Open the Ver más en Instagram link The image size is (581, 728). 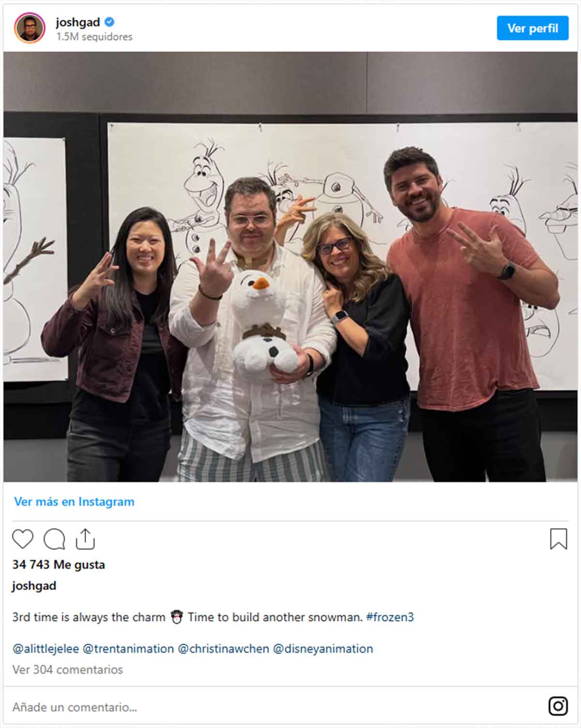click(74, 501)
